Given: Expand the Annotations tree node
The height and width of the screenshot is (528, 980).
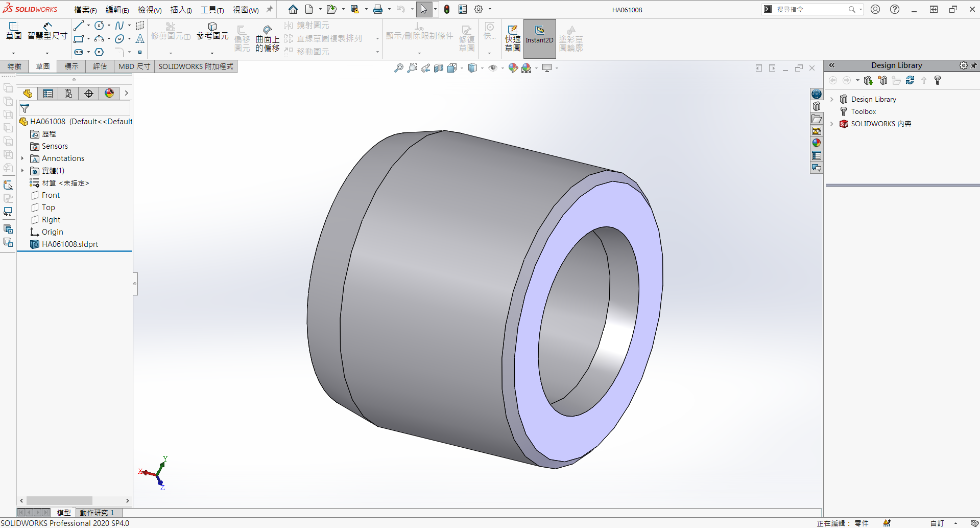Looking at the screenshot, I should 22,158.
